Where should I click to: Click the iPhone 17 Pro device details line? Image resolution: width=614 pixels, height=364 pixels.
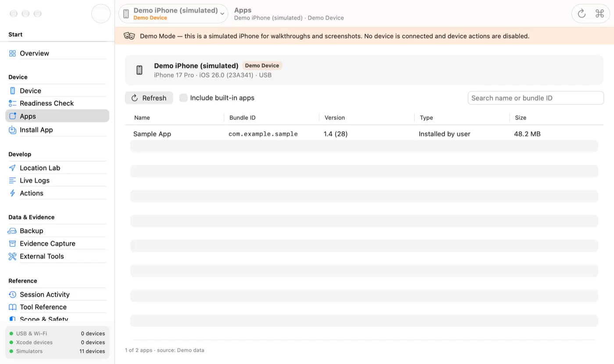pyautogui.click(x=213, y=75)
